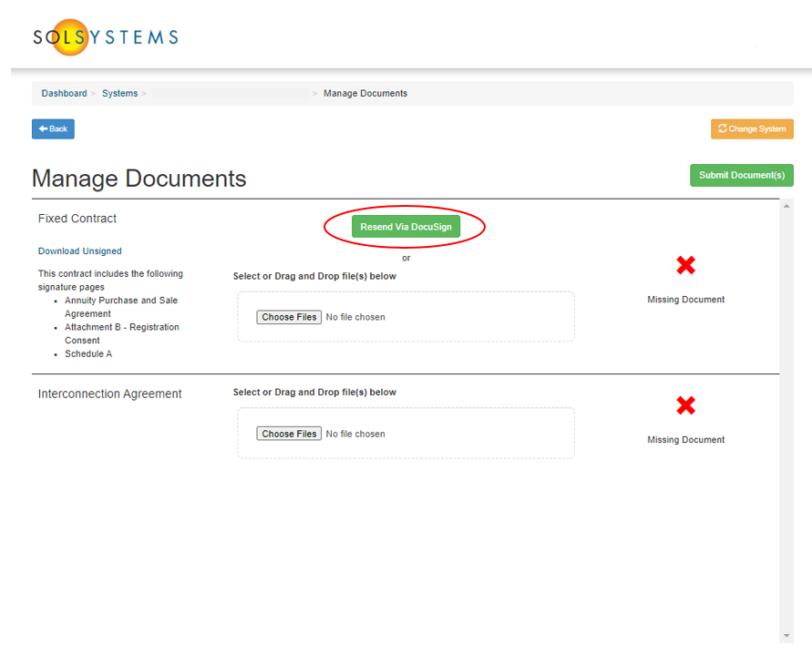The image size is (812, 655).
Task: Navigate to Systems via the breadcrumb
Action: pyautogui.click(x=119, y=93)
